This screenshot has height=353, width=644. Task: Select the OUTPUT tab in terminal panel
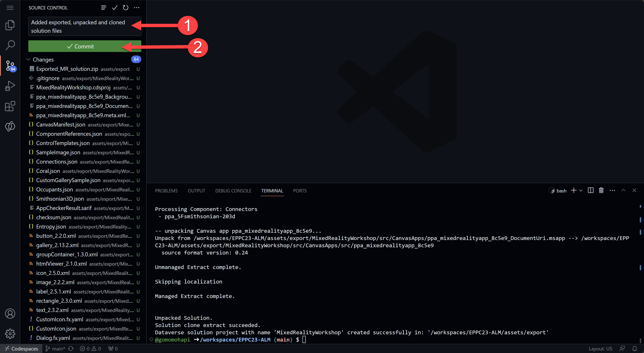pos(196,190)
